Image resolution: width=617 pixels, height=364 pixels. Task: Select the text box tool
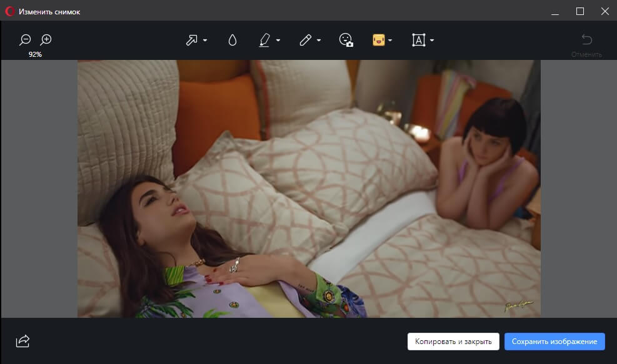pyautogui.click(x=418, y=40)
